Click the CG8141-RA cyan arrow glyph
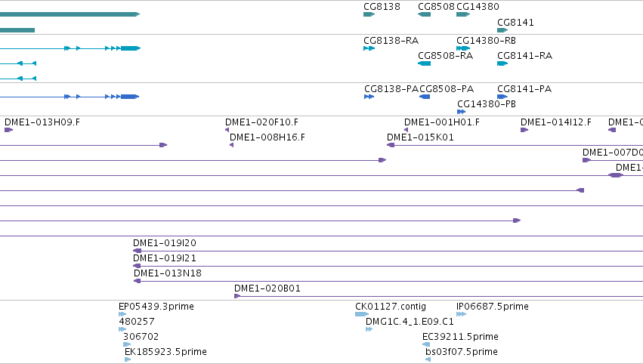 [502, 63]
